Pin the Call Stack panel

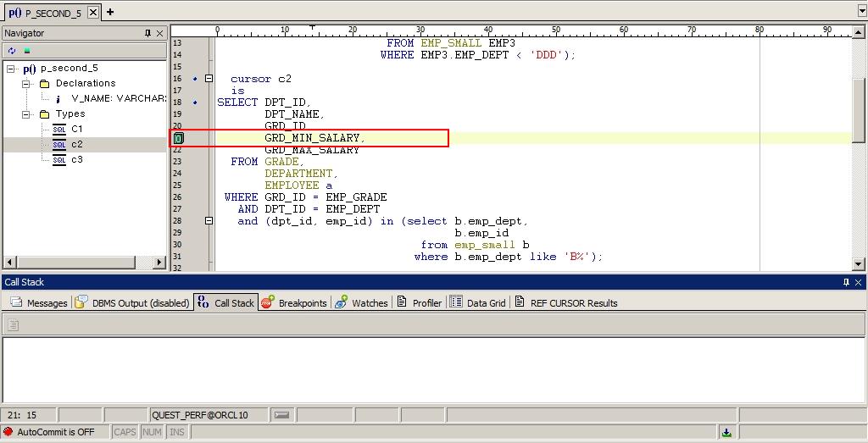coord(845,282)
